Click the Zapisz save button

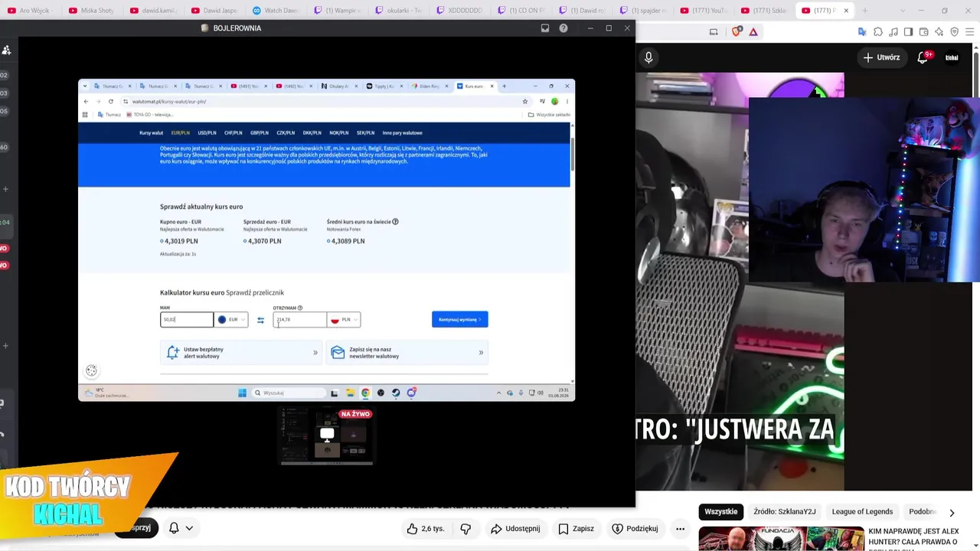[576, 528]
